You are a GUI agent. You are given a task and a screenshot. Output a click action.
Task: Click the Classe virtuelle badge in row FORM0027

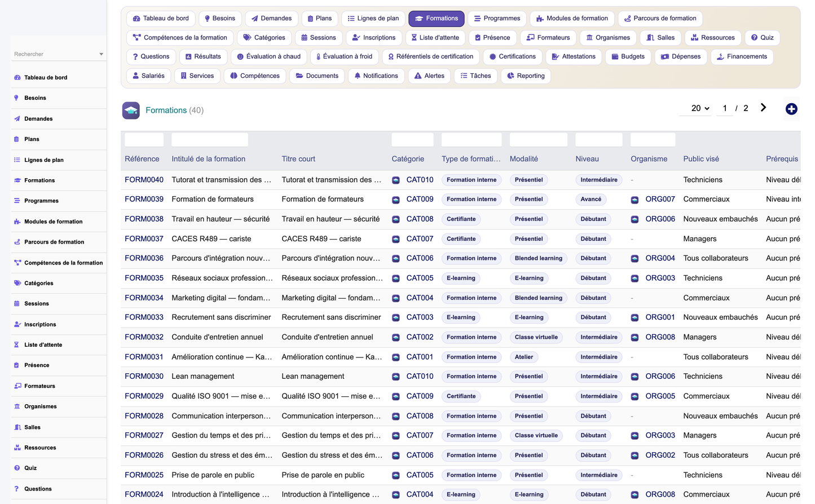(x=536, y=435)
